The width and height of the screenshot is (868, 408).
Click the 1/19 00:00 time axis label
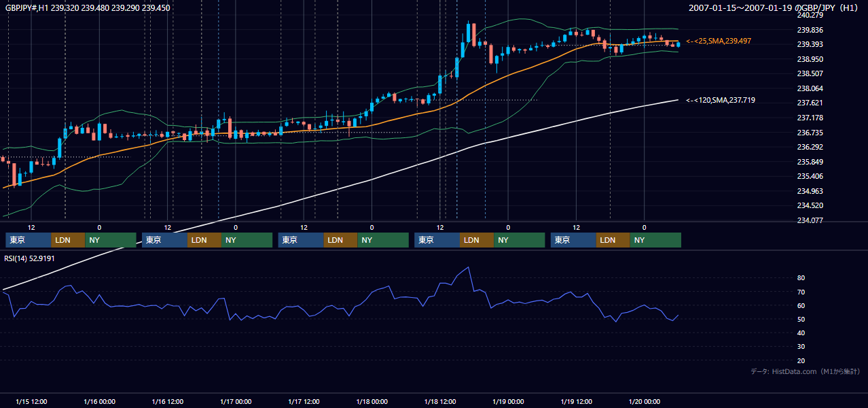508,401
